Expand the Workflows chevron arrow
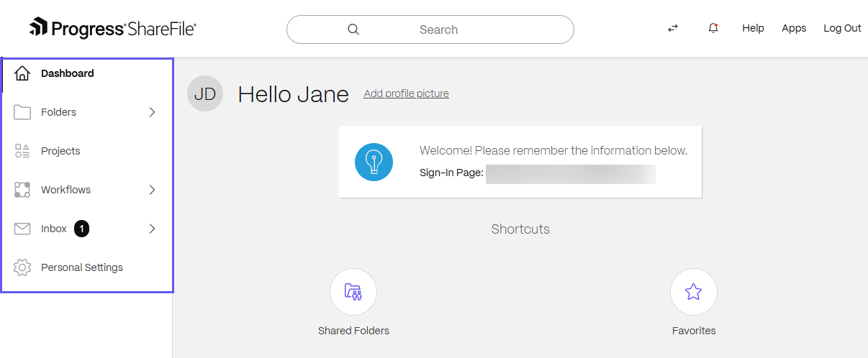This screenshot has width=868, height=358. click(x=152, y=190)
